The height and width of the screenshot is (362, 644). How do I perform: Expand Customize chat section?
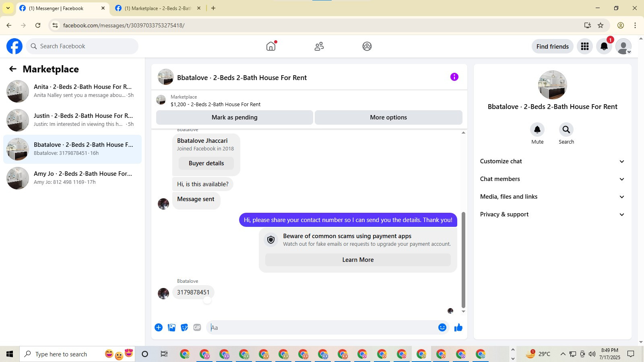pyautogui.click(x=552, y=161)
